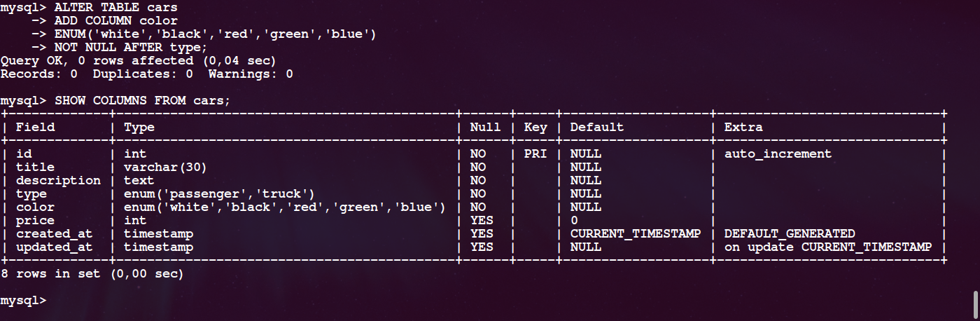Click the Default column header
This screenshot has height=321, width=980.
596,128
